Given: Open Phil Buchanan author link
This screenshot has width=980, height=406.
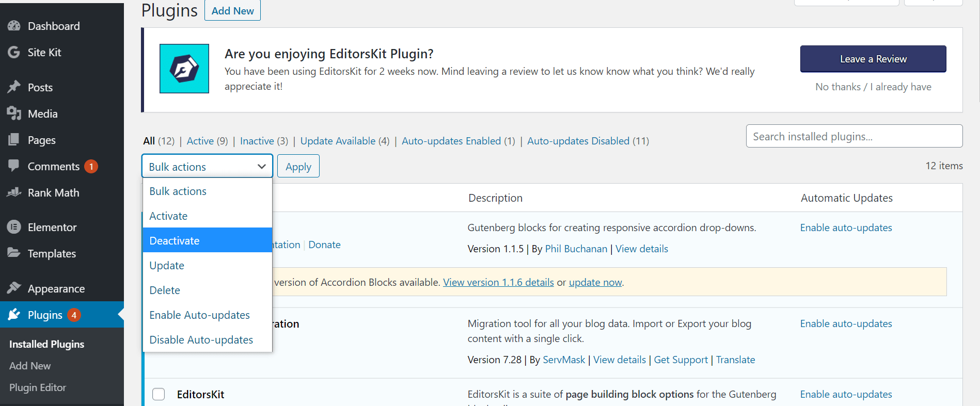Looking at the screenshot, I should click(x=576, y=249).
